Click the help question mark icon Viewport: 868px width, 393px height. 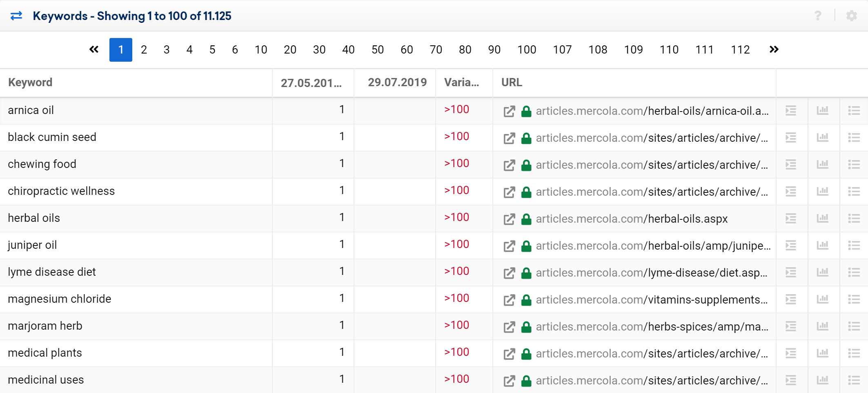point(818,16)
